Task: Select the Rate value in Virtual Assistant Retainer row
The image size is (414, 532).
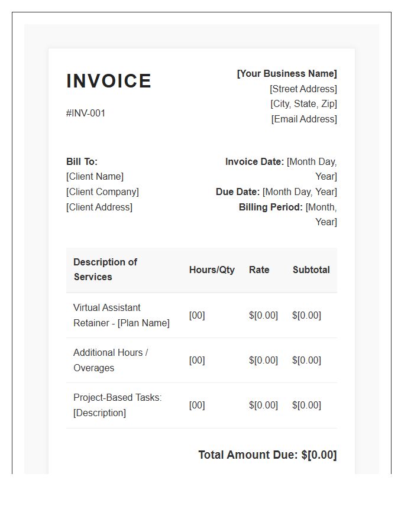Action: point(263,316)
